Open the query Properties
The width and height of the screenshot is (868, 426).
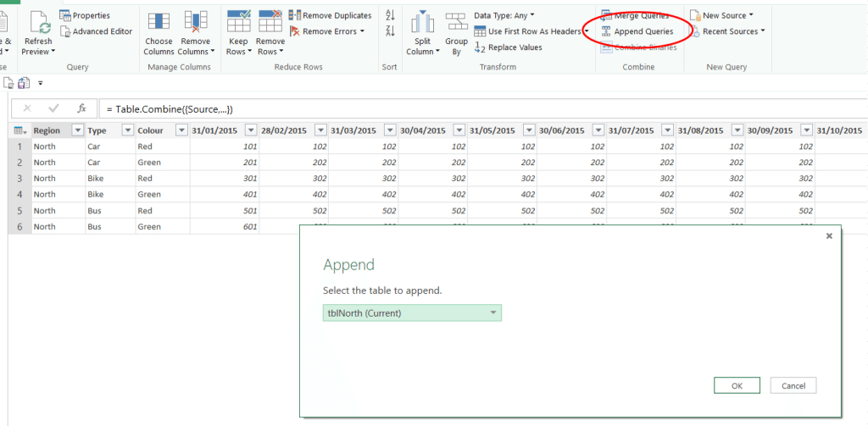(x=85, y=15)
